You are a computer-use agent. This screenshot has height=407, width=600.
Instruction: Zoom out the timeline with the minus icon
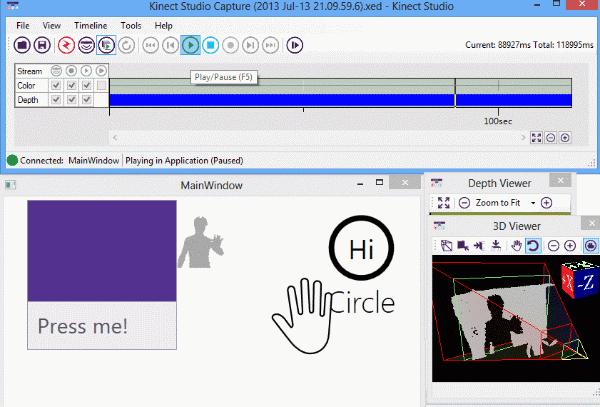pos(551,137)
